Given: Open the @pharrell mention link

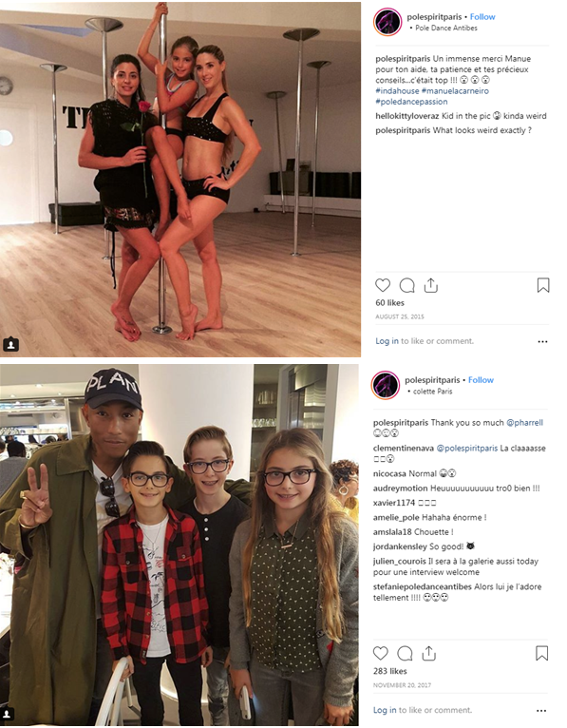Looking at the screenshot, I should click(524, 423).
